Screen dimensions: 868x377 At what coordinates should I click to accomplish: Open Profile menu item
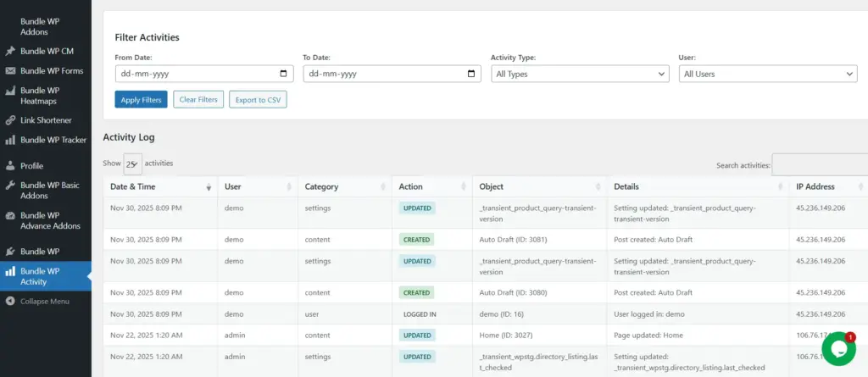click(46, 165)
